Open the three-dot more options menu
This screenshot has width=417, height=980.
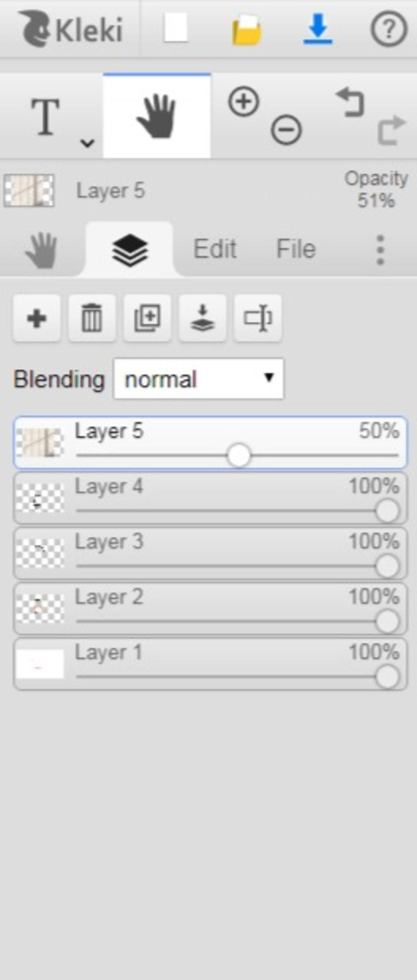(380, 250)
